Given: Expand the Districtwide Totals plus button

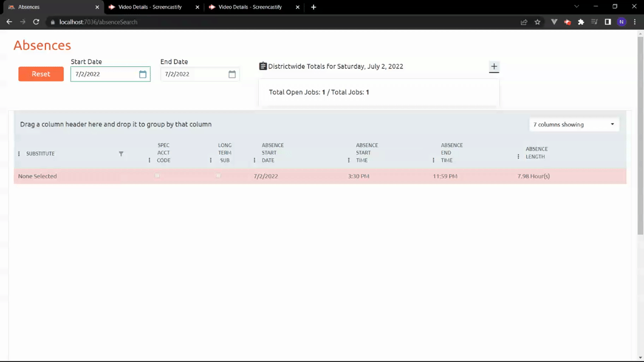Looking at the screenshot, I should pos(494,66).
